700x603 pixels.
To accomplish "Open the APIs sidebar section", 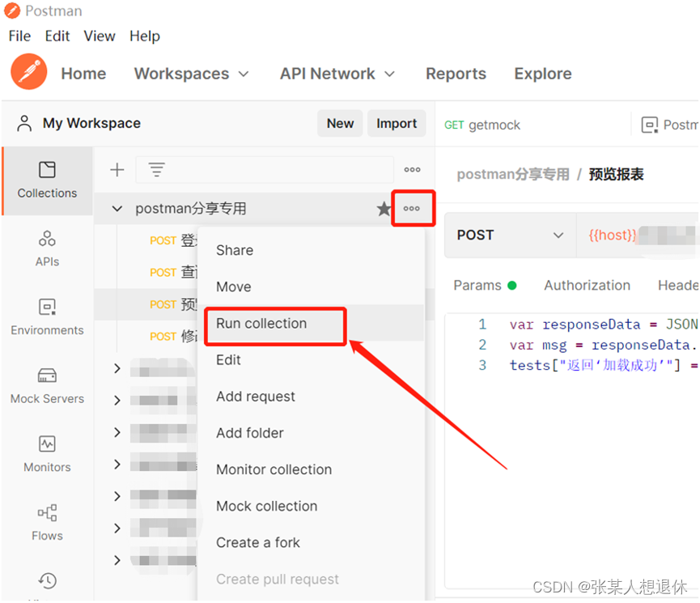I will [x=47, y=248].
